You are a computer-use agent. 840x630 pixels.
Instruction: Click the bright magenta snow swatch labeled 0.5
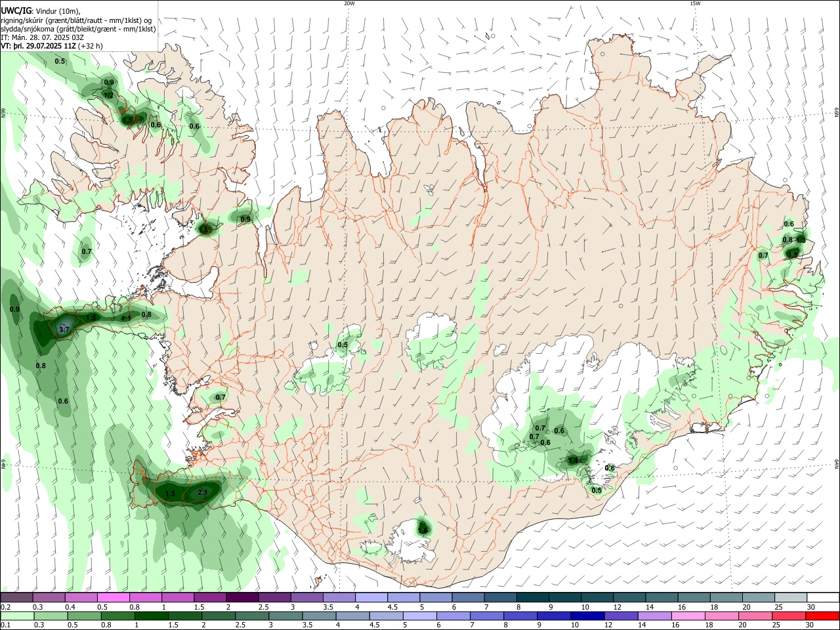(113, 597)
